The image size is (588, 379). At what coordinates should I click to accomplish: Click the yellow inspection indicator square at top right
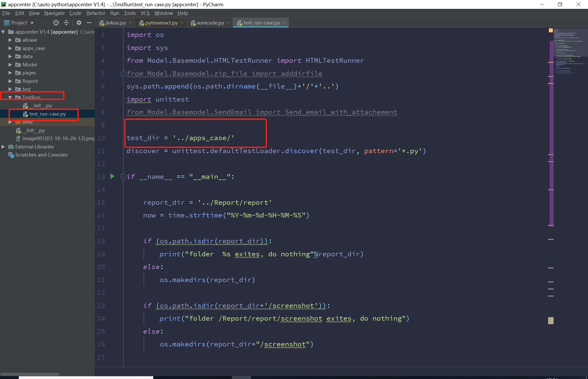click(x=551, y=30)
